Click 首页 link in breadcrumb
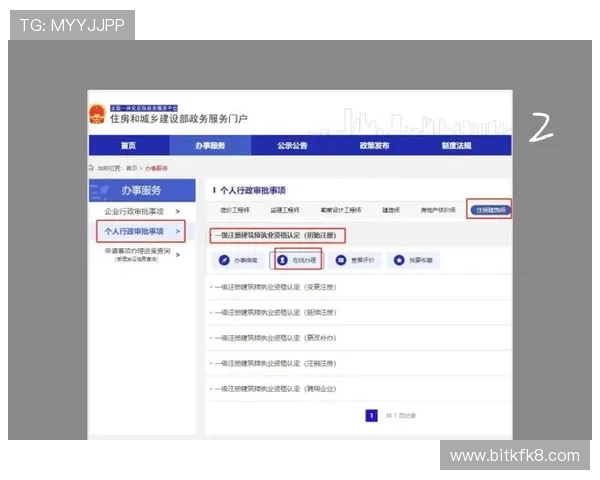The height and width of the screenshot is (480, 600). click(x=132, y=168)
